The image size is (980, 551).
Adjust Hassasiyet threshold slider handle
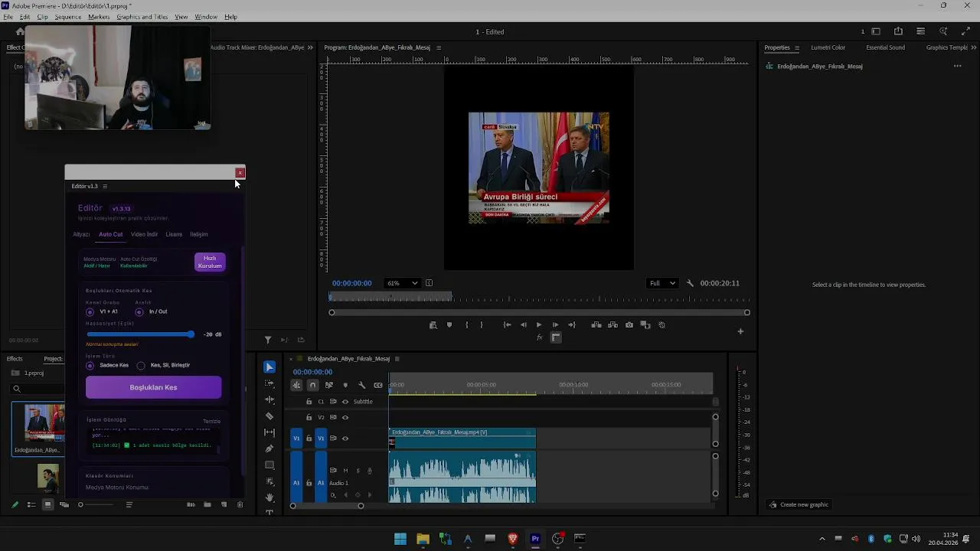[x=190, y=334]
